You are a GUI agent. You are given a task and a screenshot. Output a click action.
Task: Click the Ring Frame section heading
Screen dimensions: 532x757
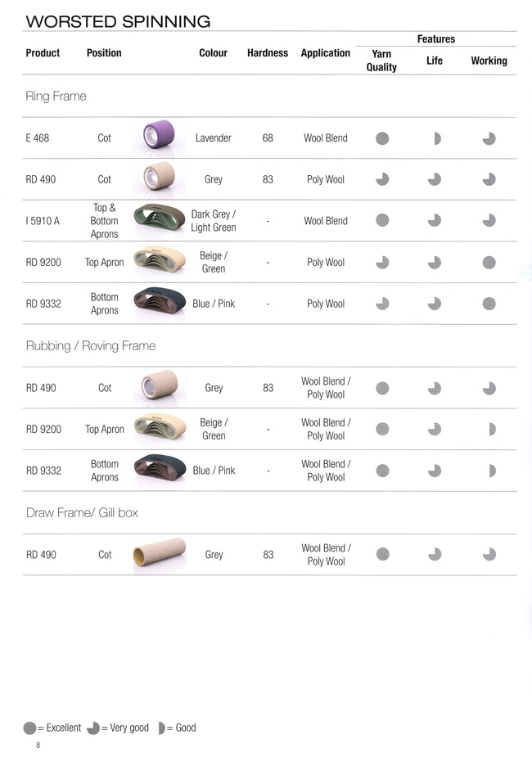click(56, 96)
